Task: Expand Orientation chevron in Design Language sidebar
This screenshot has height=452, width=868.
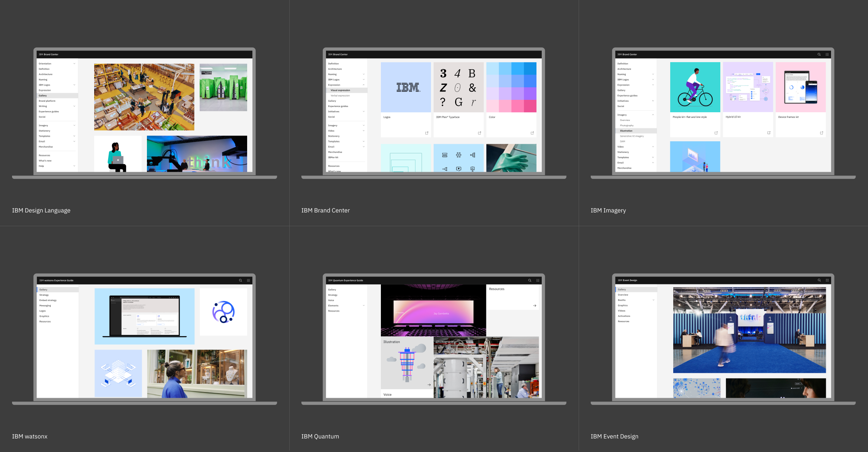Action: pos(74,64)
